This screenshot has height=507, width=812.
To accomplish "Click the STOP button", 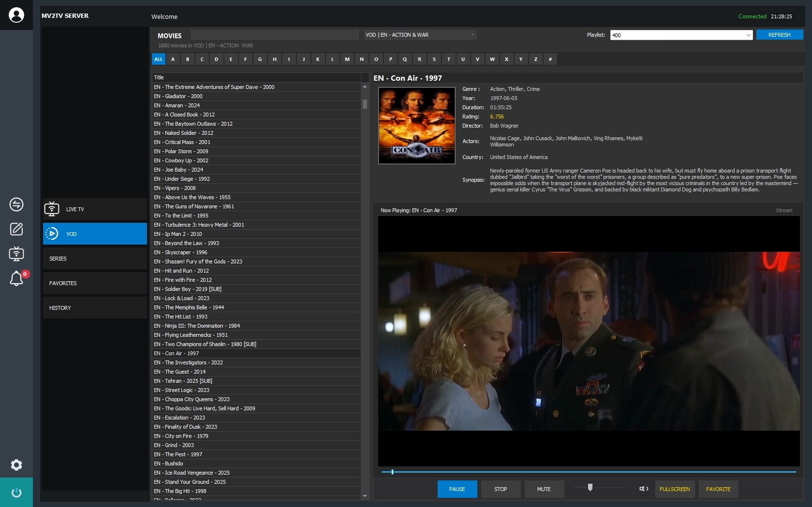I will (x=501, y=489).
